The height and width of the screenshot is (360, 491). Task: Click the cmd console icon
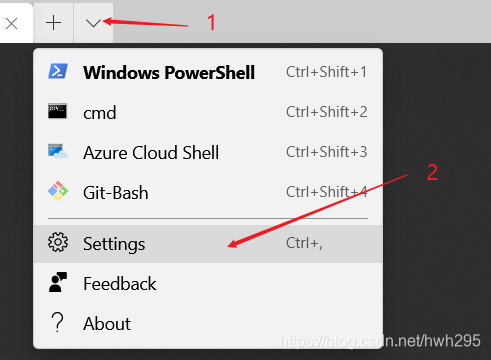[x=57, y=111]
